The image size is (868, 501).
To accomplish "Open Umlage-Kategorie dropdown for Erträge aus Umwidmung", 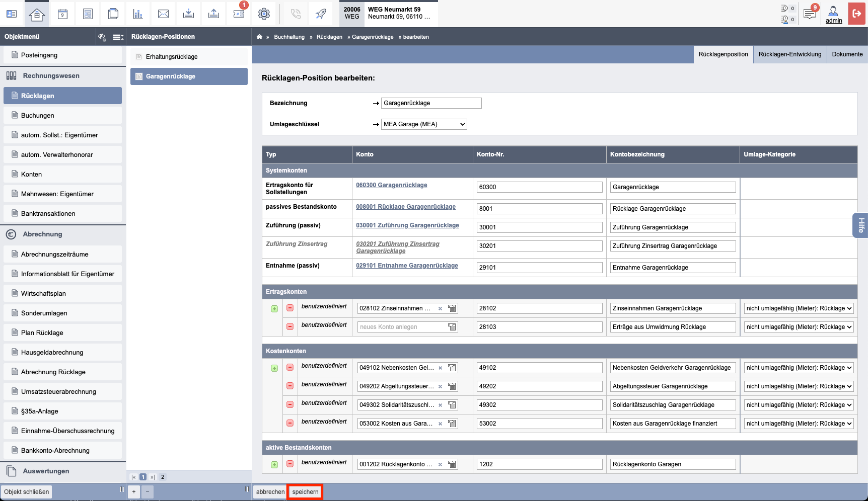I will click(799, 327).
